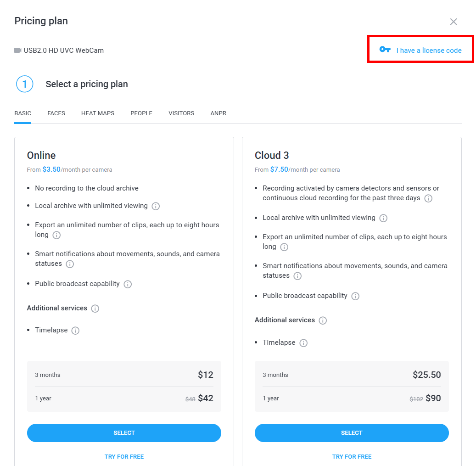This screenshot has width=476, height=466.
Task: Click info icon for Cloud 3 Public broadcast
Action: [355, 296]
